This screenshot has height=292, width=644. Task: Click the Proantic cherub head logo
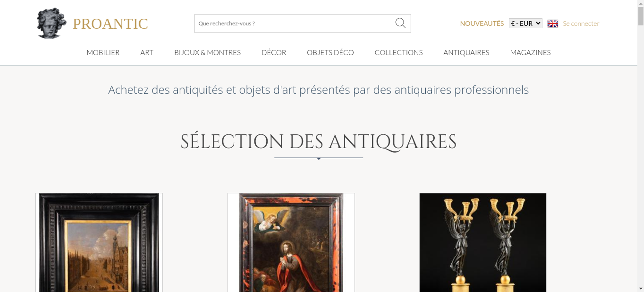coord(52,23)
